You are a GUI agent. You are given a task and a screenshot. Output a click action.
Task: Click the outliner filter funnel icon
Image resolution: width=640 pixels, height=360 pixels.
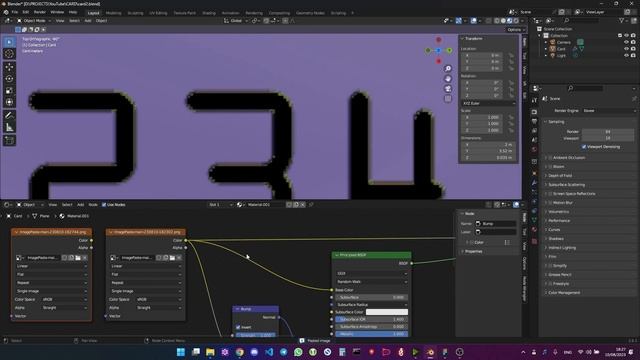point(622,20)
